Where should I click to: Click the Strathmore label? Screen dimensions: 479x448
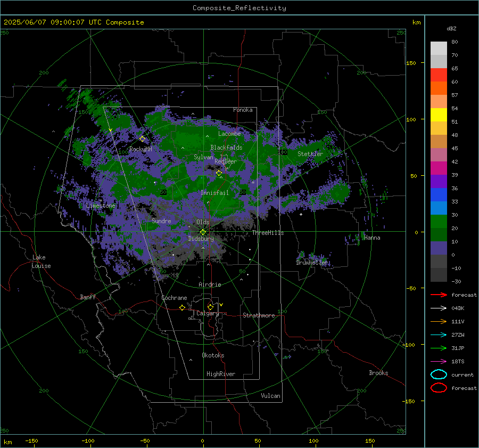point(259,315)
